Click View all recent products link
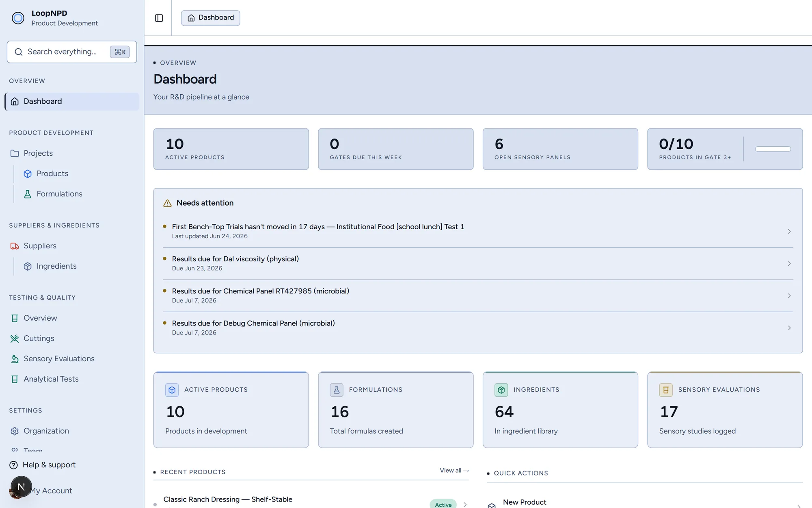Image resolution: width=812 pixels, height=508 pixels. tap(454, 471)
